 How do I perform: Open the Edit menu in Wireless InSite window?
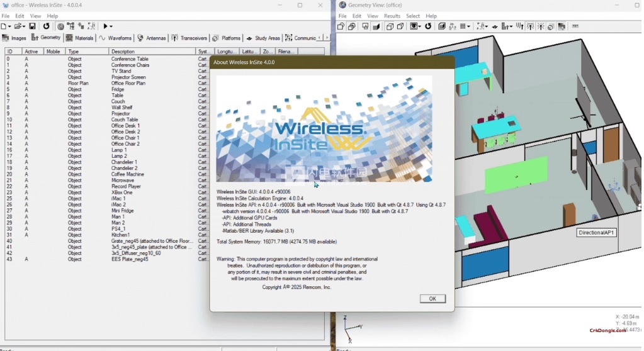point(20,16)
